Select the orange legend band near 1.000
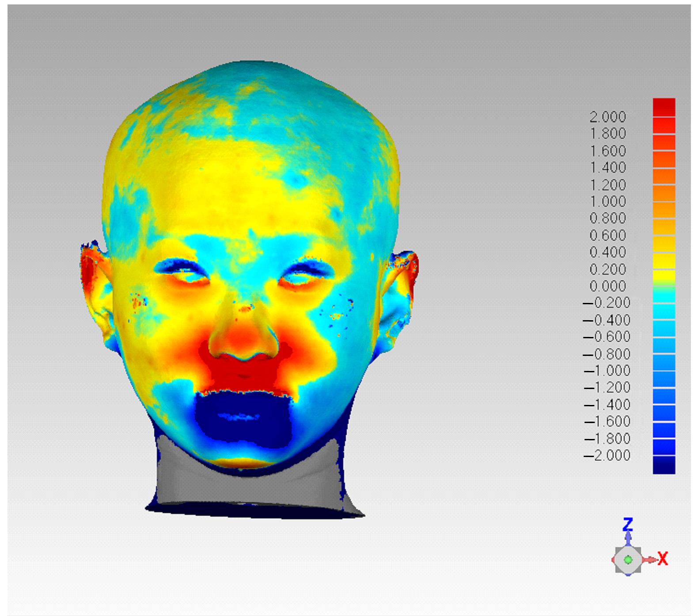The width and height of the screenshot is (694, 616). [664, 201]
